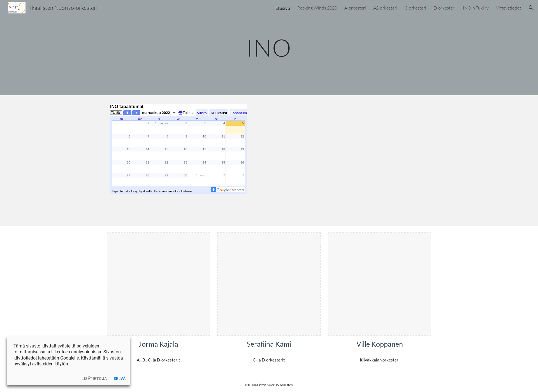Click Serafiina Kämi photo placeholder
The height and width of the screenshot is (392, 538).
click(269, 284)
